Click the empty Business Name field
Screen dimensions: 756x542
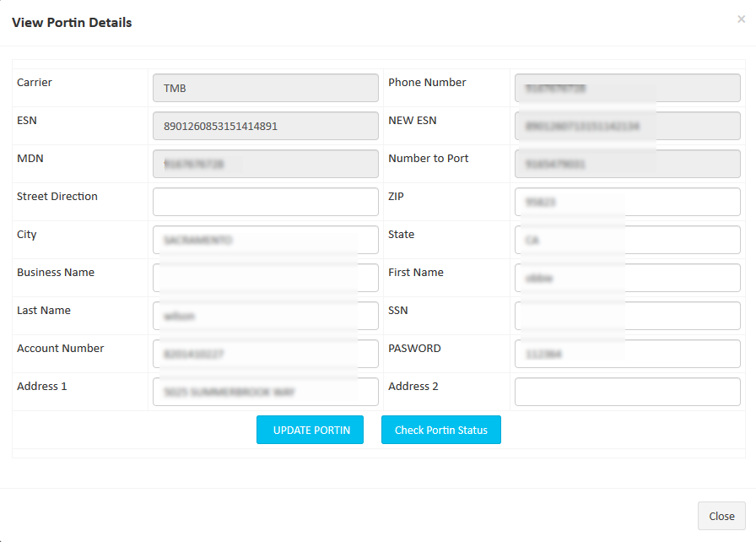[x=266, y=278]
